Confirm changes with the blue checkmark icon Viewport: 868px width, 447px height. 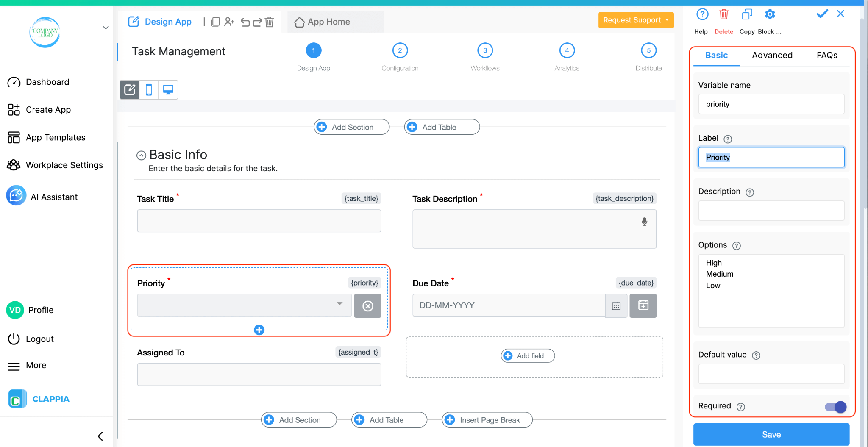(x=821, y=14)
